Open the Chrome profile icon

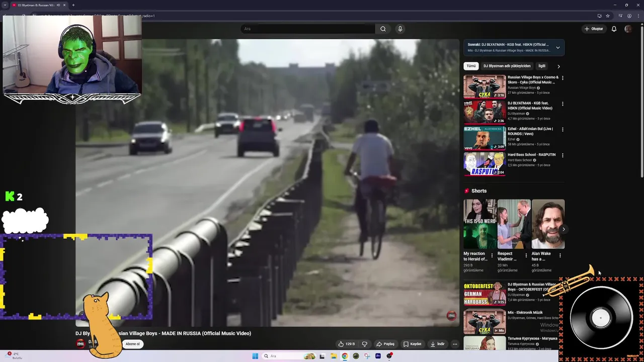point(629,16)
